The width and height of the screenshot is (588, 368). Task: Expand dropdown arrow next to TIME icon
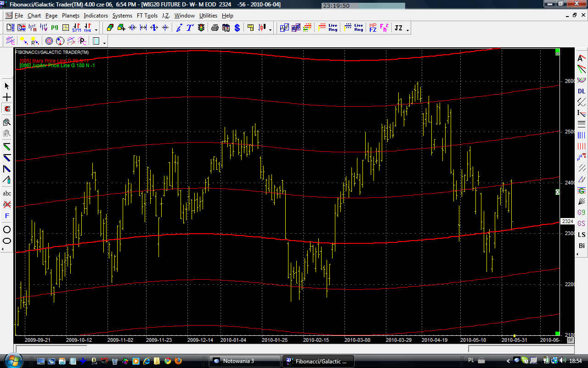click(x=96, y=29)
